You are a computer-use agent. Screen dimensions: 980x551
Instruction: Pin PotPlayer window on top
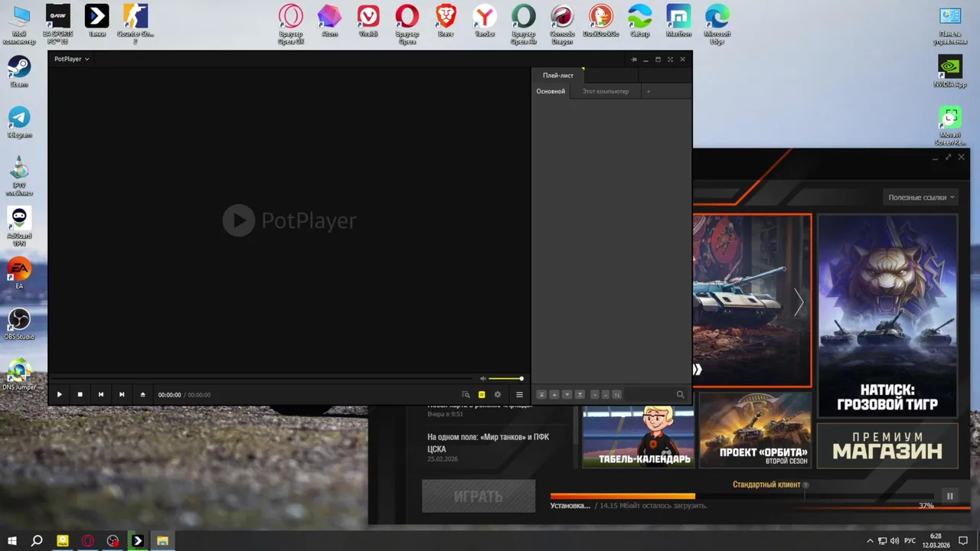pos(634,59)
